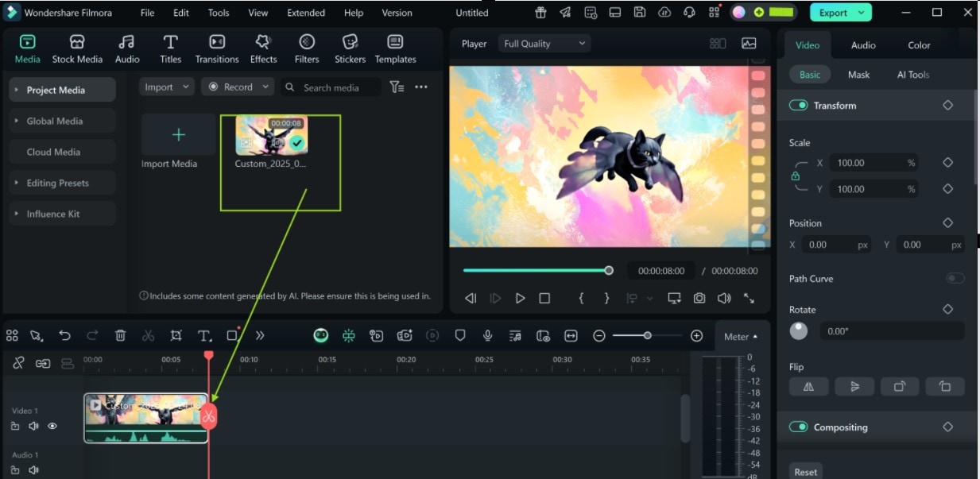Switch to the Audio properties tab
The image size is (980, 479).
pos(863,45)
